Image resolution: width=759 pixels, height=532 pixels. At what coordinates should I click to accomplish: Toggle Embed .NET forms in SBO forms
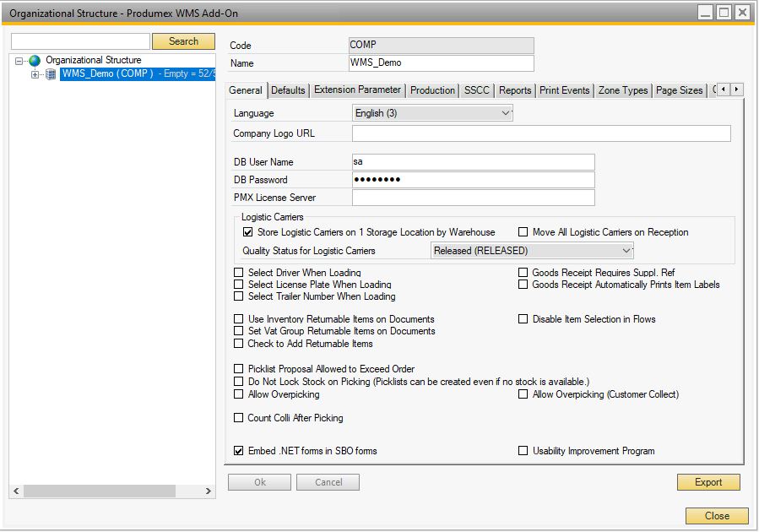pyautogui.click(x=239, y=451)
